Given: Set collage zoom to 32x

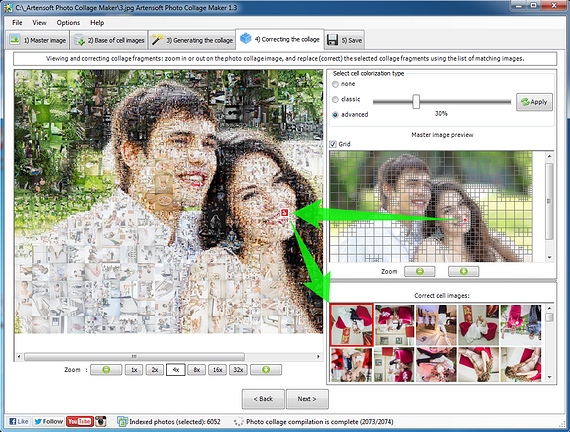Looking at the screenshot, I should [238, 370].
